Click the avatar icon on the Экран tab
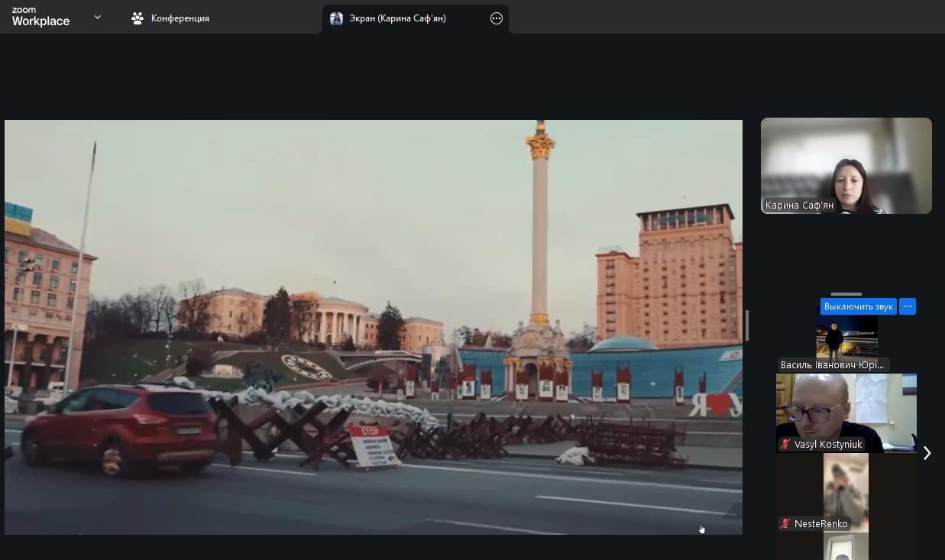Image resolution: width=945 pixels, height=560 pixels. (x=336, y=18)
